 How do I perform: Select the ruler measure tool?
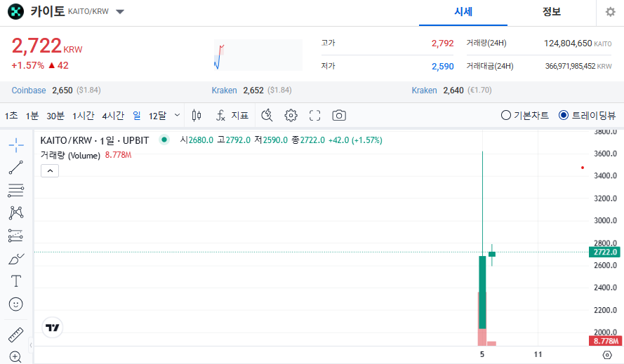click(16, 335)
